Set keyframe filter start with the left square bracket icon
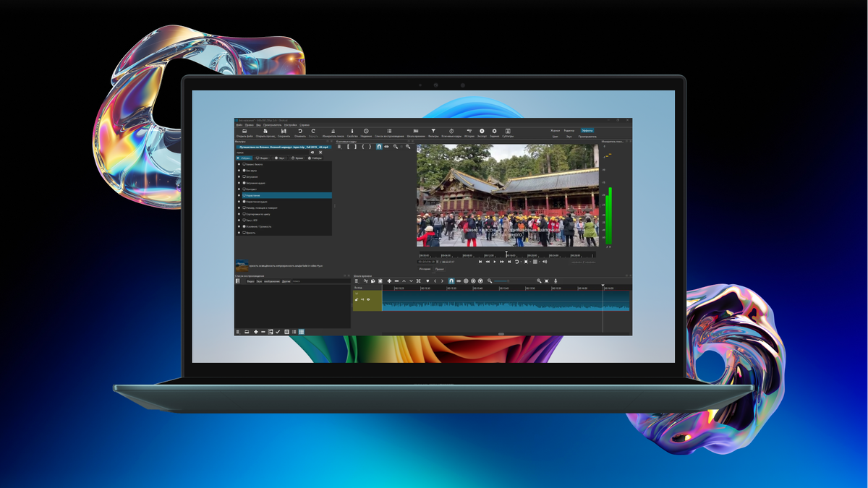This screenshot has width=868, height=488. (348, 146)
